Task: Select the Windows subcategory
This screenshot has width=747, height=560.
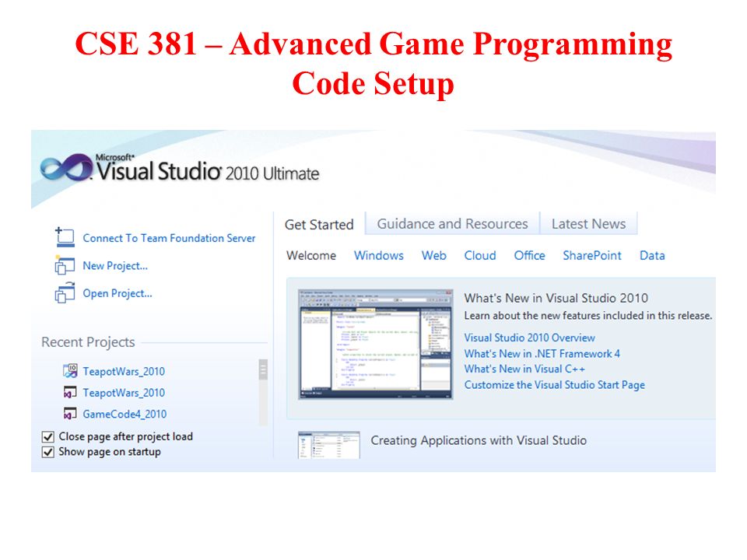Action: [x=379, y=256]
